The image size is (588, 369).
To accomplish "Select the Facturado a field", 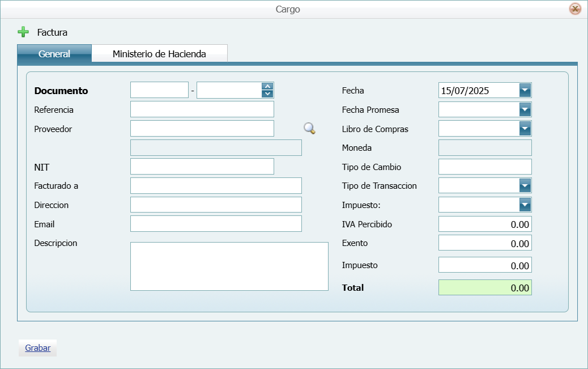I will 215,185.
